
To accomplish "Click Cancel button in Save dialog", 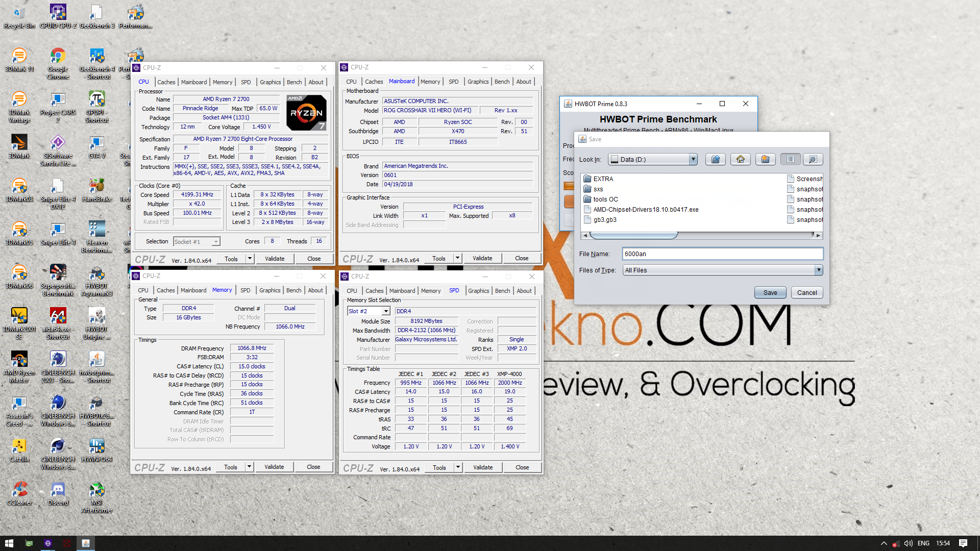I will [x=807, y=292].
